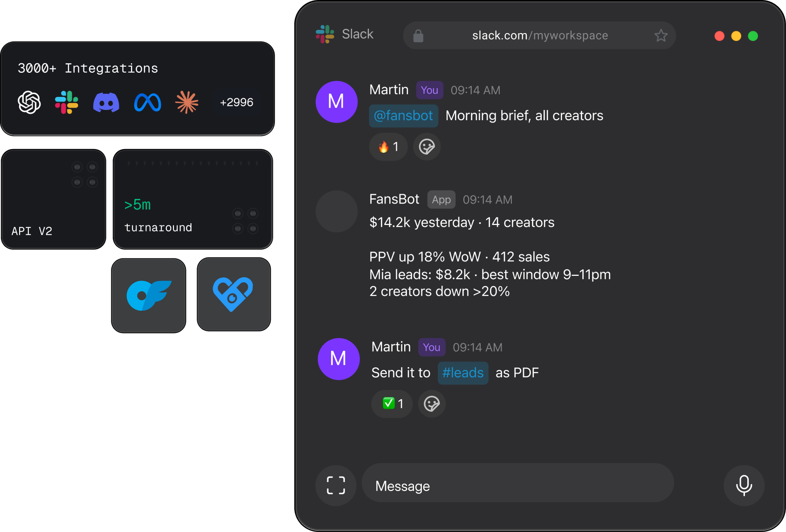Add a reaction to the Send it to message
The width and height of the screenshot is (786, 532).
pos(432,403)
